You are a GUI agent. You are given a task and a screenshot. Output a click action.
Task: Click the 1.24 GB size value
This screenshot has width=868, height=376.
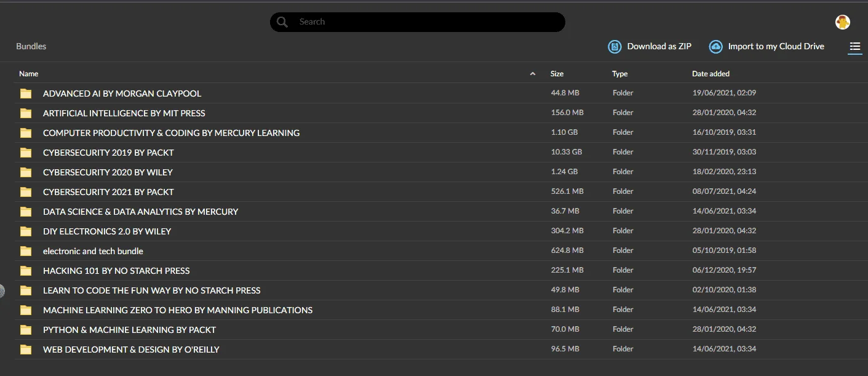tap(564, 172)
